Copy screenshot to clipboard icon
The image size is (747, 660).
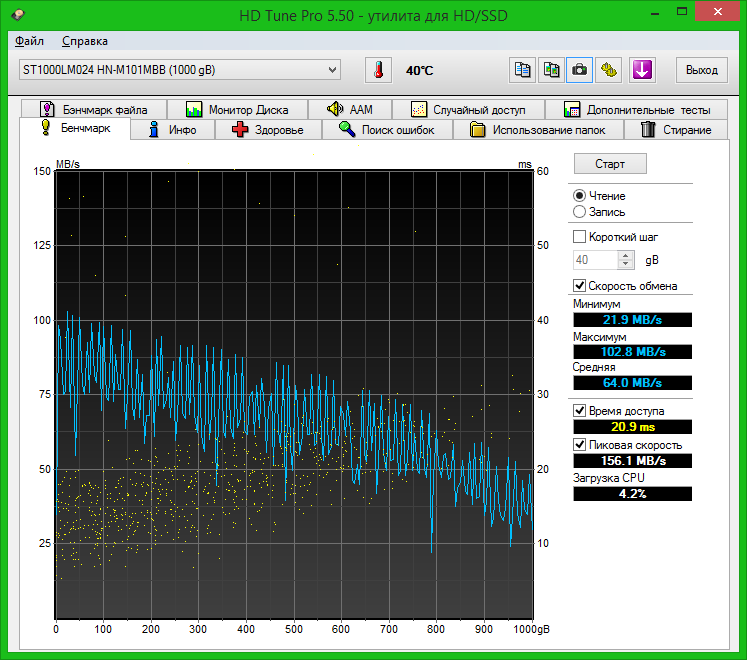click(551, 70)
